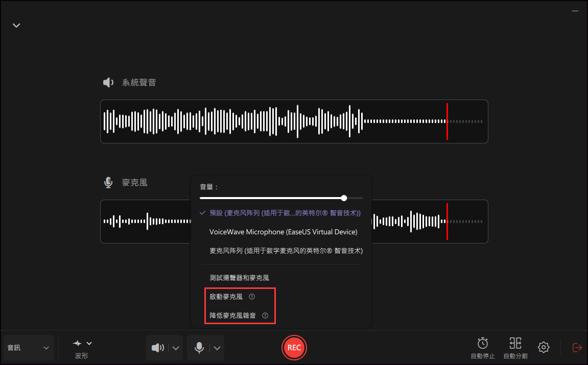Click the red REC record button
Viewport: 588px width, 365px height.
[x=294, y=348]
